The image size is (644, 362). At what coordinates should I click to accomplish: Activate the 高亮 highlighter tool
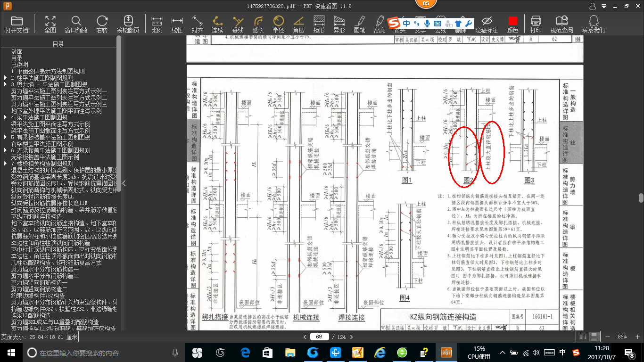pyautogui.click(x=380, y=24)
